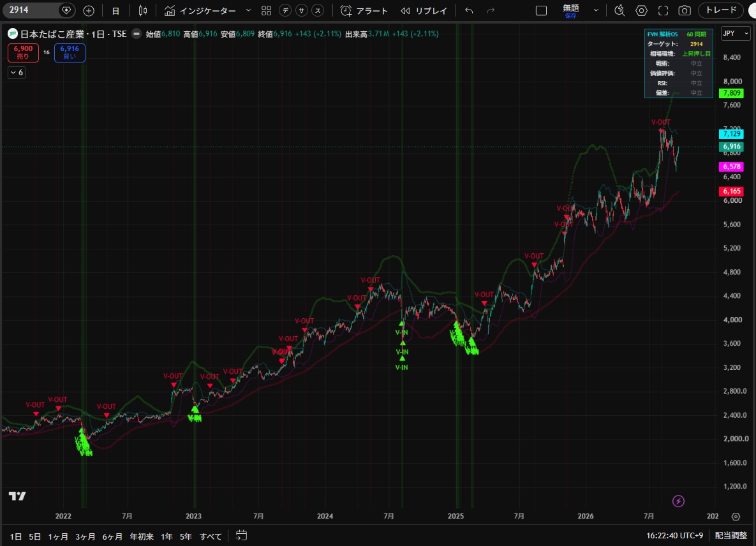Screen dimensions: 756x546
Task: Click the 日本たばこ産業 symbol title
Action: click(x=52, y=34)
